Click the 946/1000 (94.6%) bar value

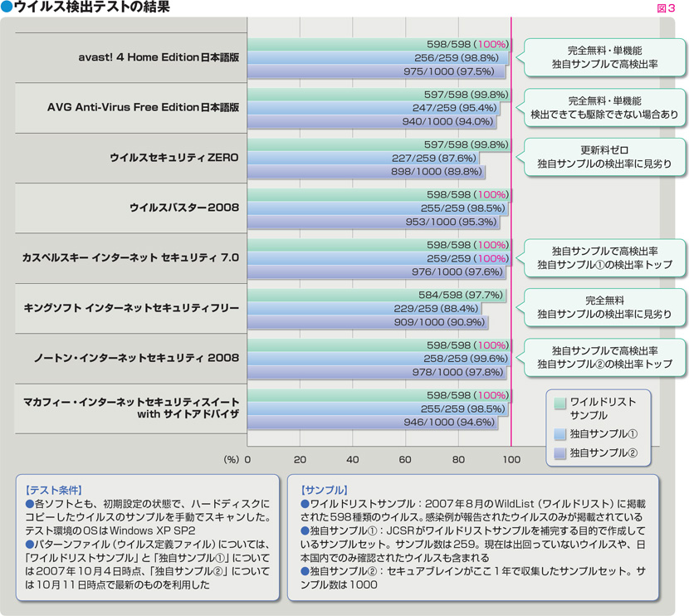[x=449, y=423]
